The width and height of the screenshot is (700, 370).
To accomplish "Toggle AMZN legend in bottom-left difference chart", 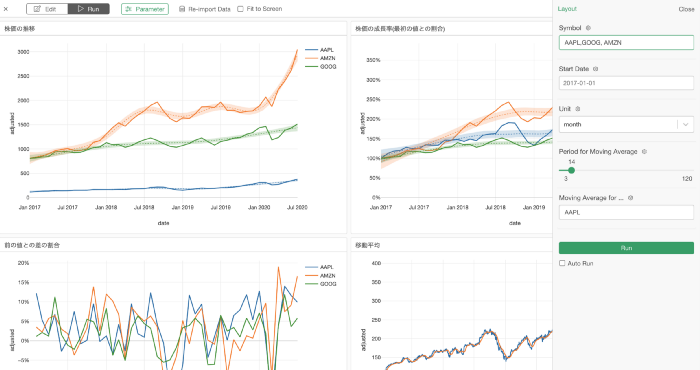I will (320, 275).
